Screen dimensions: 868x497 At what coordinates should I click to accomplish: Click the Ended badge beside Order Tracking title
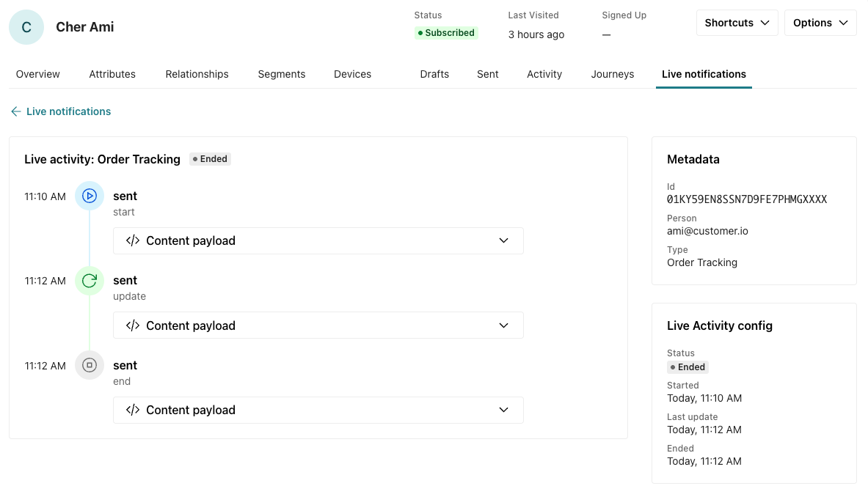(x=211, y=159)
